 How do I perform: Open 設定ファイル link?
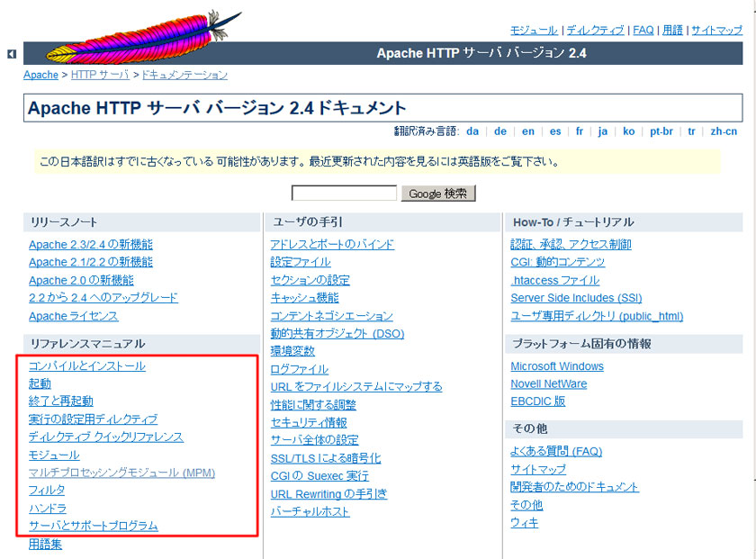[x=301, y=262]
